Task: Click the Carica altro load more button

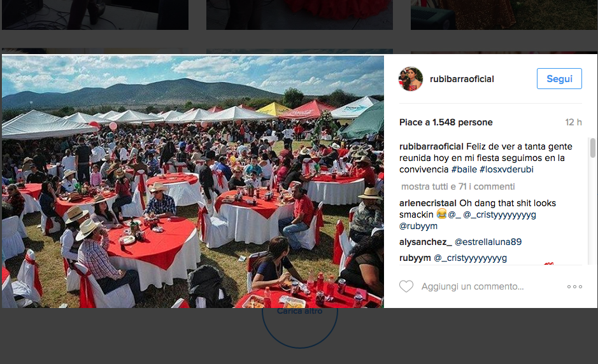Action: click(300, 311)
